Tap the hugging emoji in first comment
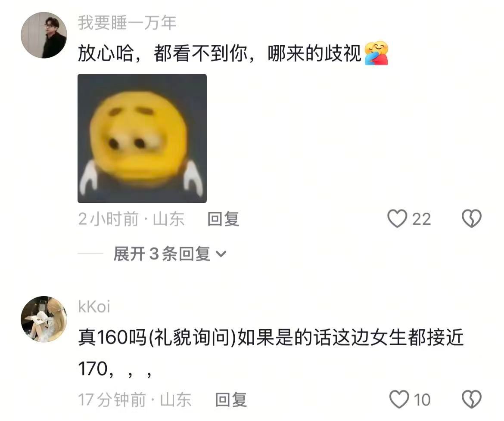 point(376,53)
